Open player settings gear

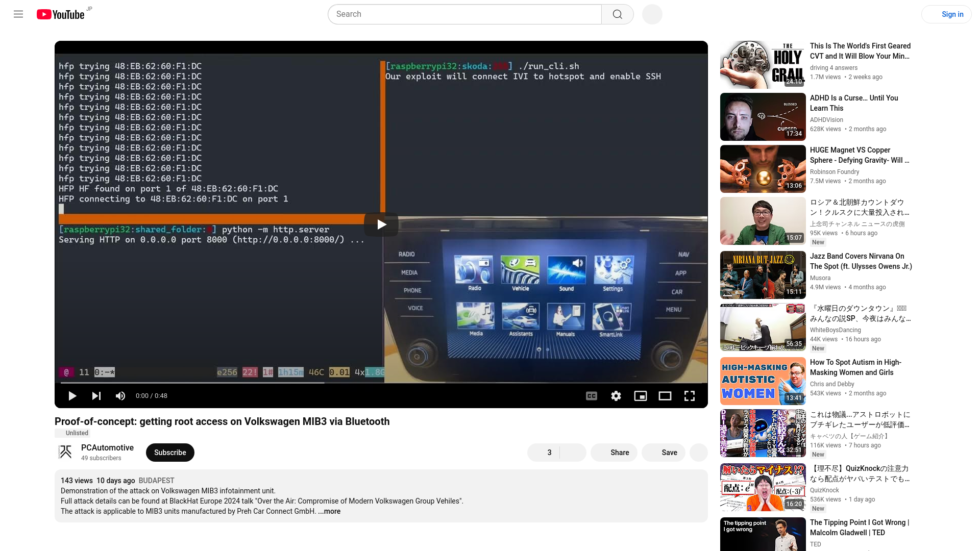[616, 396]
